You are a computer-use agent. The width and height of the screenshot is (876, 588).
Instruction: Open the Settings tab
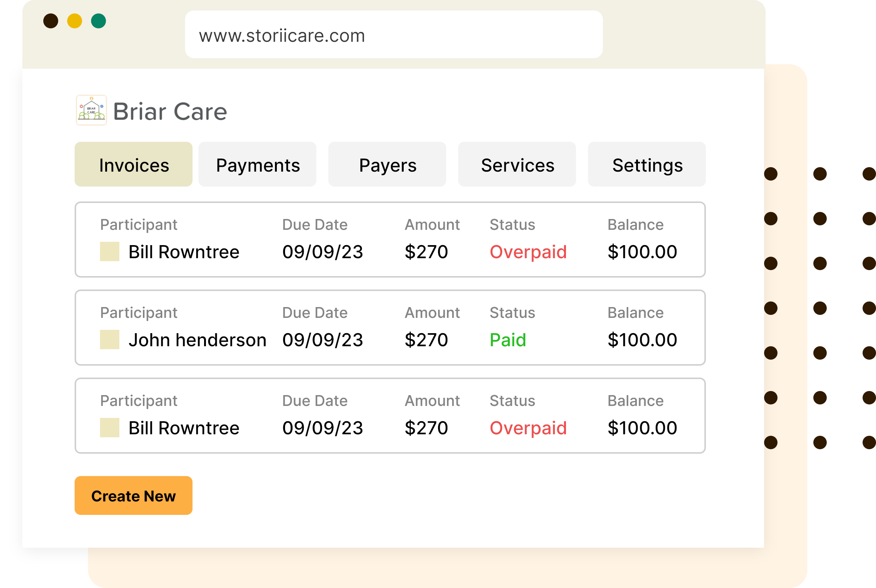click(x=647, y=164)
